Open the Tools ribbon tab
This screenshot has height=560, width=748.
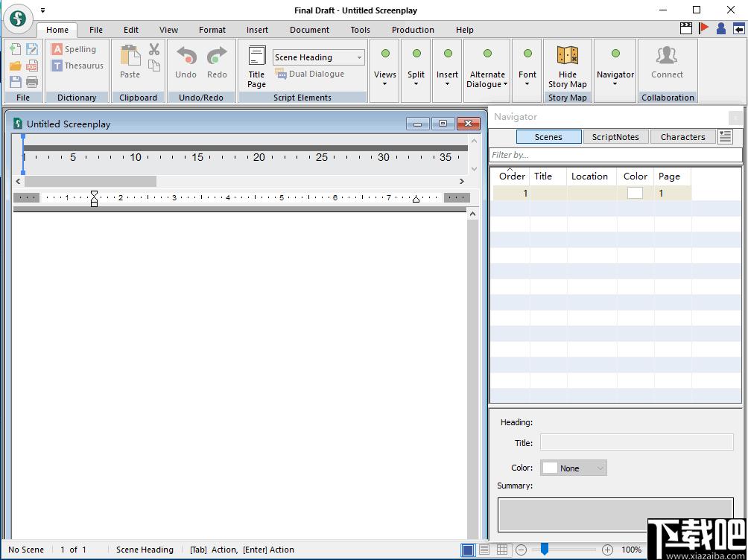(x=360, y=30)
